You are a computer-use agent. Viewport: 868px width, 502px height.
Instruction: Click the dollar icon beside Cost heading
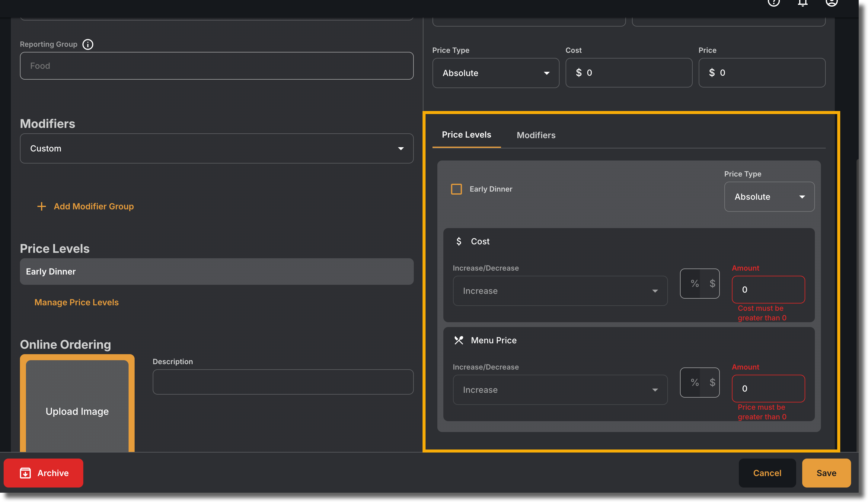pos(459,241)
